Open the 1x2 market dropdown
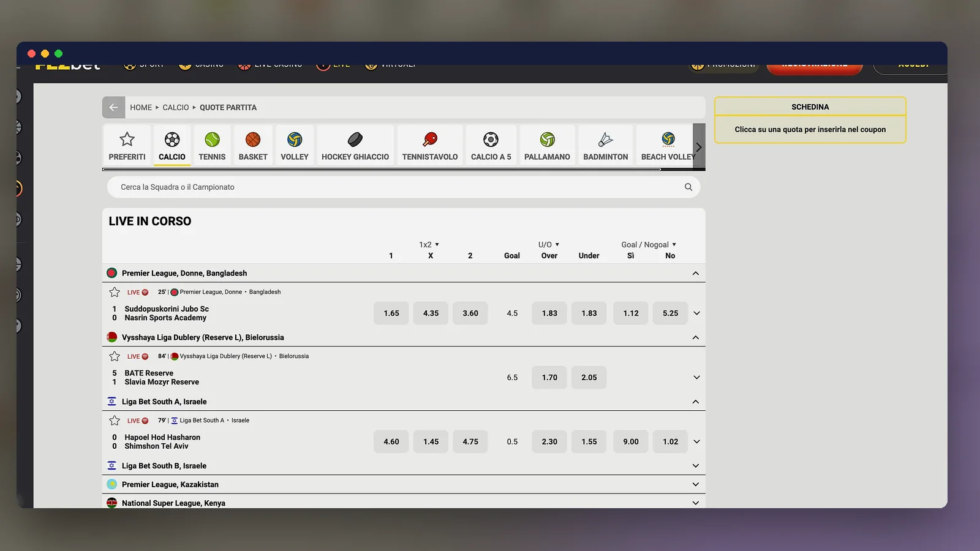 coord(429,244)
